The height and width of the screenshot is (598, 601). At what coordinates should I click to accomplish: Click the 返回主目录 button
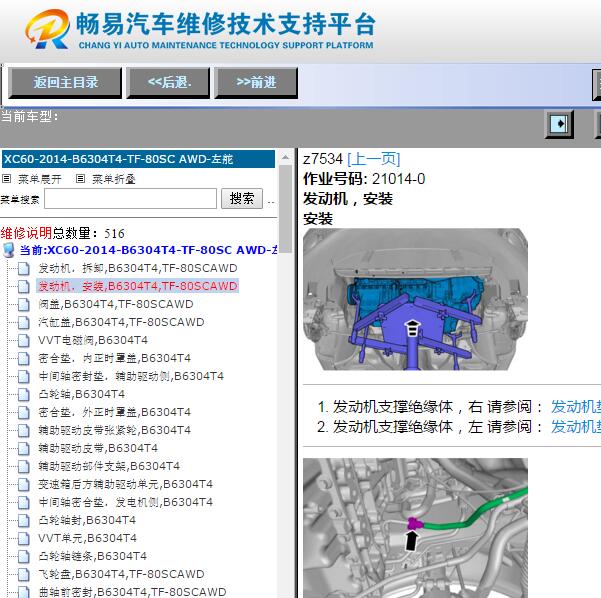tap(65, 83)
